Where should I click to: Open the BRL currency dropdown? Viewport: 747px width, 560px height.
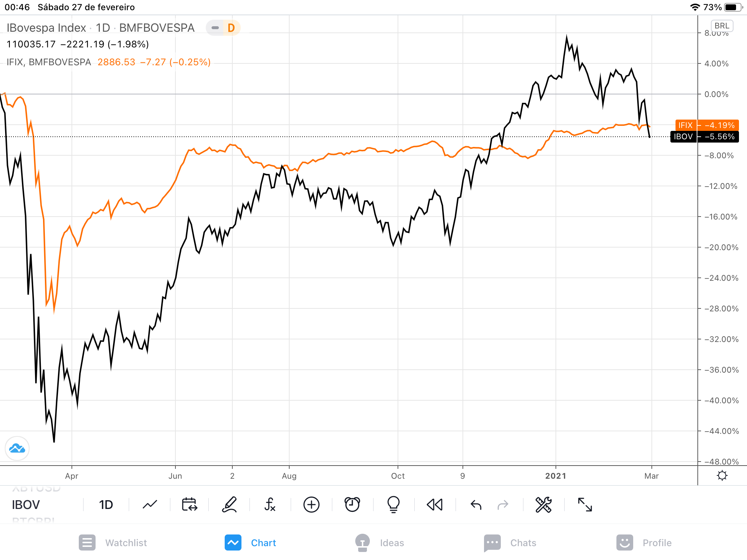(721, 26)
